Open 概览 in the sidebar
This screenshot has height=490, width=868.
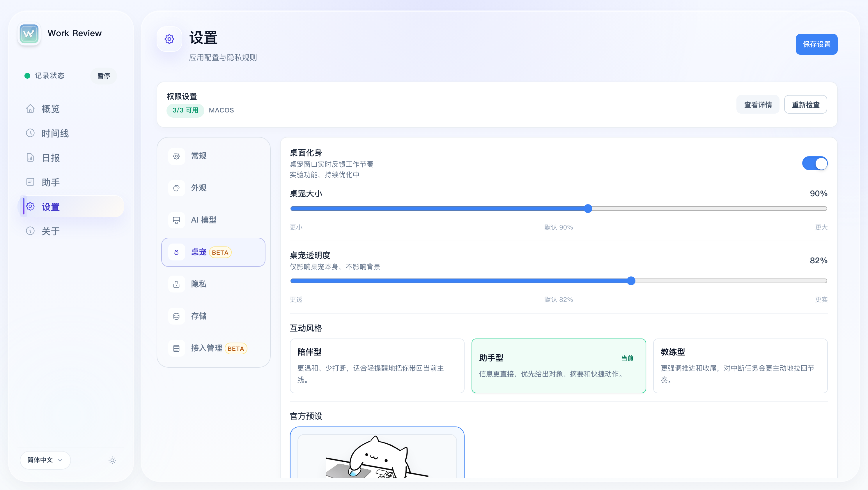71,109
